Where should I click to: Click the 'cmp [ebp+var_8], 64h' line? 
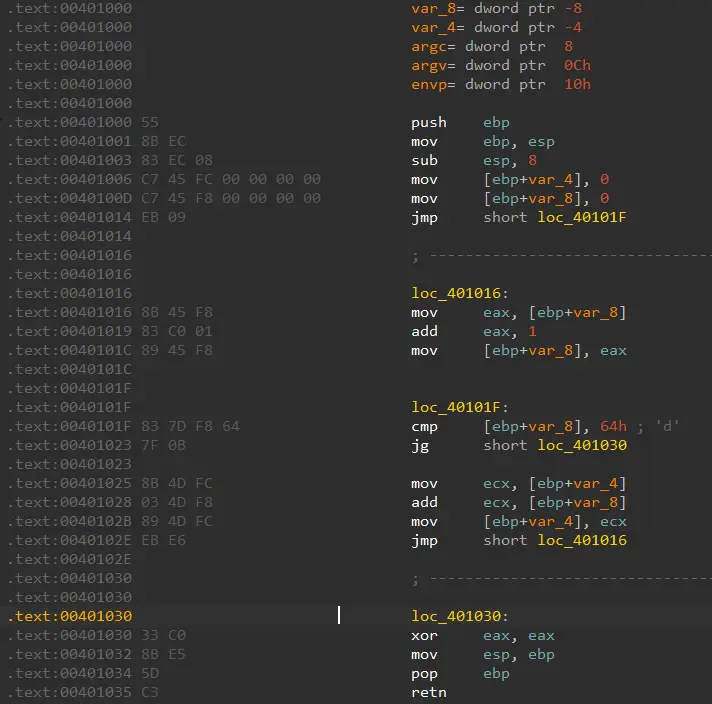pos(519,426)
